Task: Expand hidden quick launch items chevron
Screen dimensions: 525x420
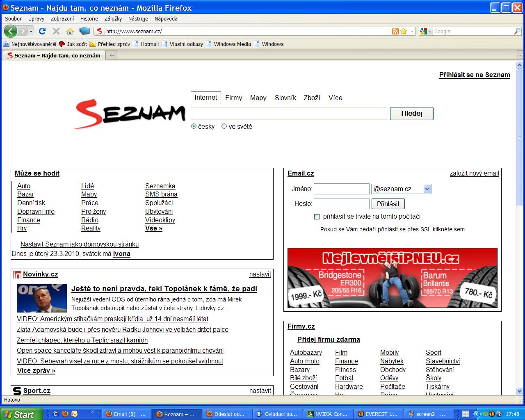Action: [93, 411]
